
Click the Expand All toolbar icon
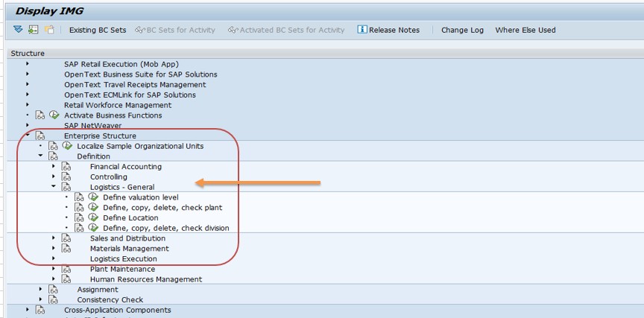pos(19,30)
